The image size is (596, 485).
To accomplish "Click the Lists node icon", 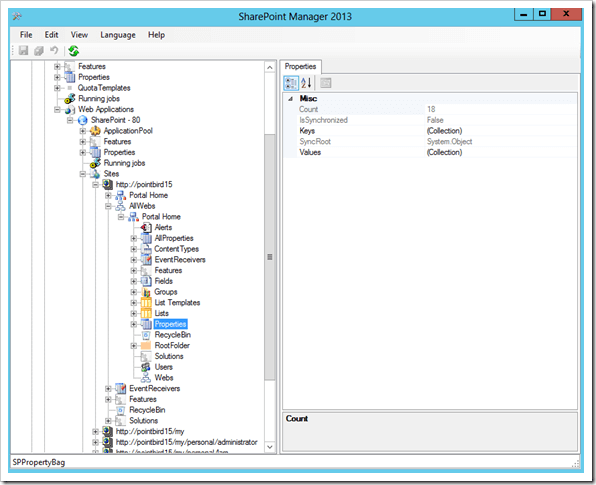I will pos(146,313).
